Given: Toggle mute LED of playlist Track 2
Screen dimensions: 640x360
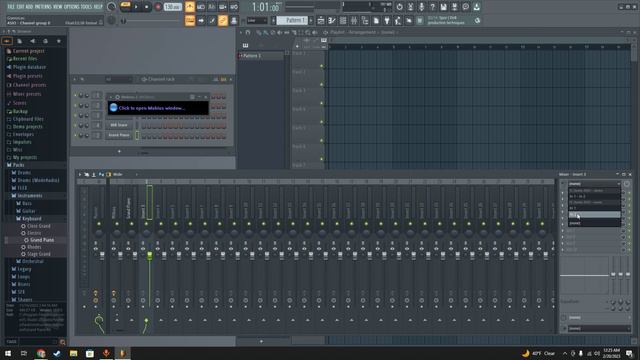Looking at the screenshot, I should coord(322,84).
